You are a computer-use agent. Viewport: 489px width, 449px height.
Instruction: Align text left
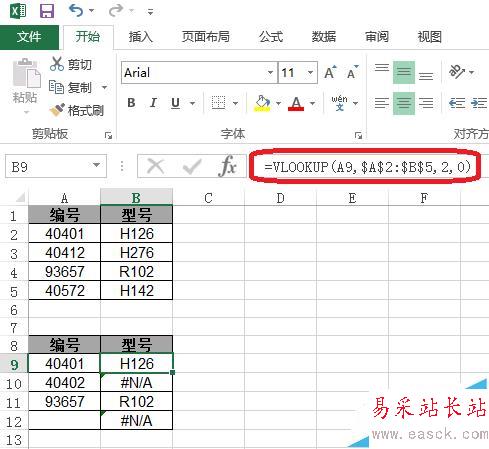(382, 103)
